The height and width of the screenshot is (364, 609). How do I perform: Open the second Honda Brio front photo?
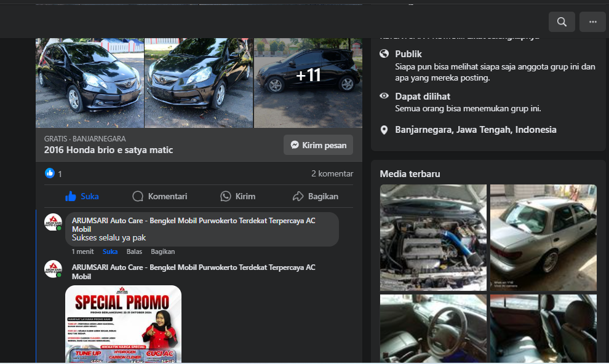point(199,82)
